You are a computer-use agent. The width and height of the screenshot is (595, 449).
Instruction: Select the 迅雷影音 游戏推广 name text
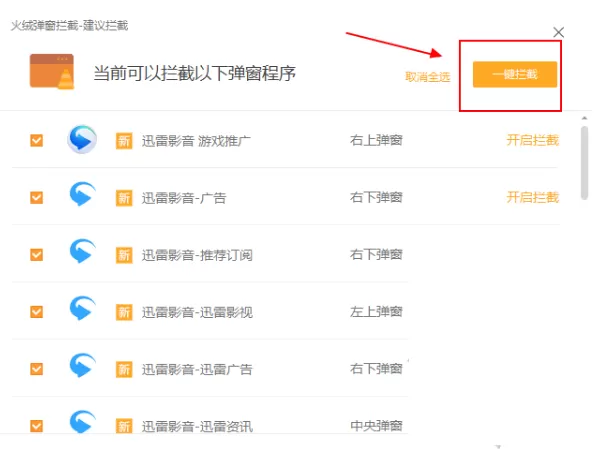[196, 141]
